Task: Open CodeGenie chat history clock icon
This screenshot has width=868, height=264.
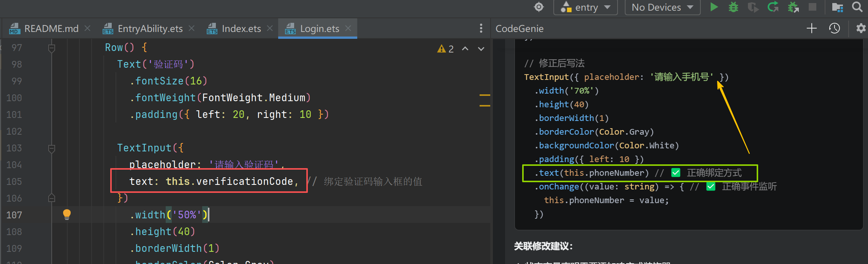Action: point(835,29)
